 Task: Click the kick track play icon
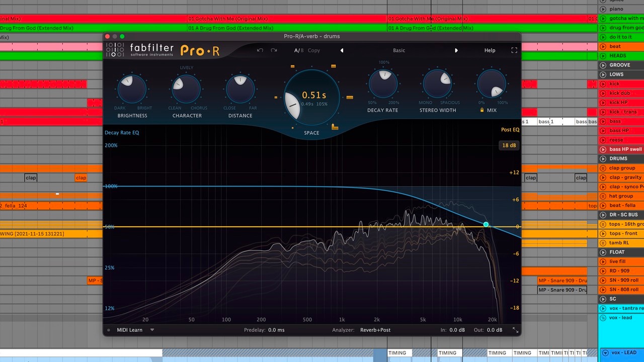pyautogui.click(x=603, y=84)
